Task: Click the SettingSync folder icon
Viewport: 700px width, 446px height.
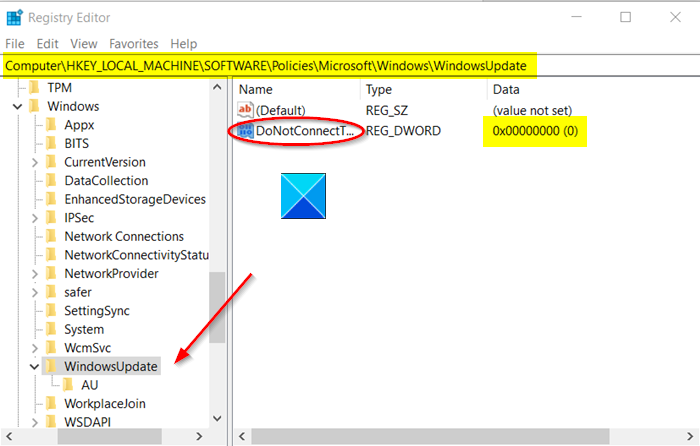Action: point(51,310)
